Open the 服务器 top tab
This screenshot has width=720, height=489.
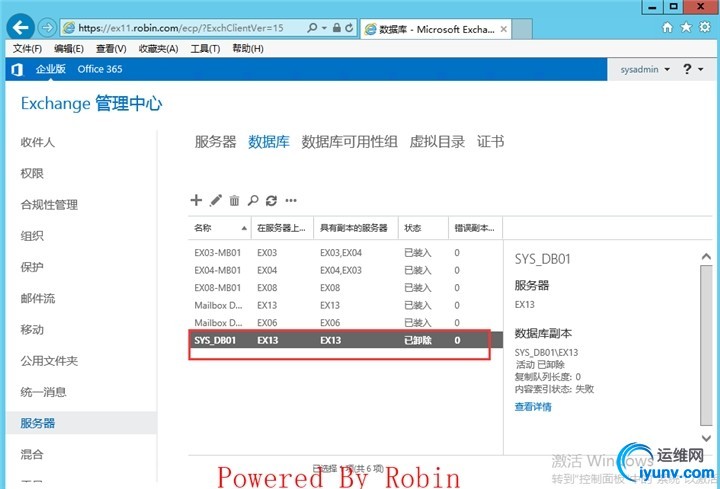click(215, 141)
